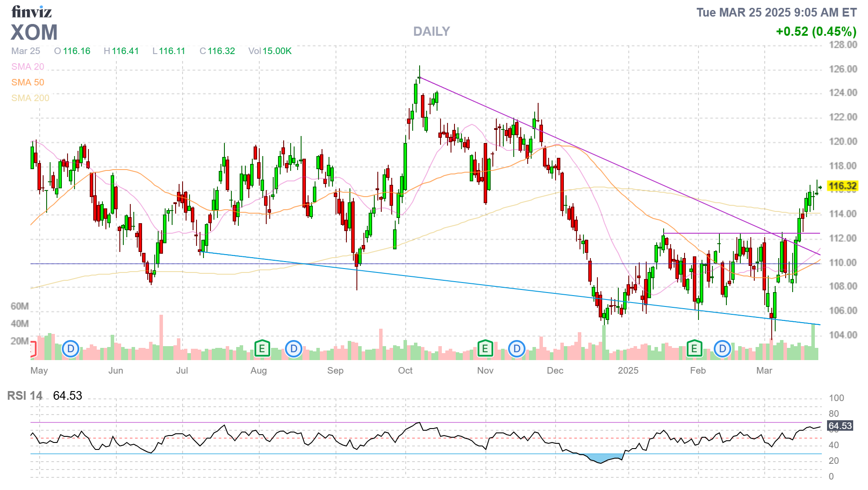Screen dimensions: 868x490
Task: Click the dark 64.53 RSI value tag
Action: (840, 426)
